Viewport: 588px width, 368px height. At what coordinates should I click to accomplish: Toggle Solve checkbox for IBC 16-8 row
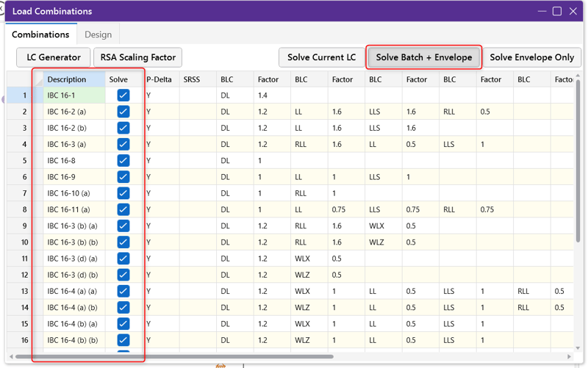(123, 161)
